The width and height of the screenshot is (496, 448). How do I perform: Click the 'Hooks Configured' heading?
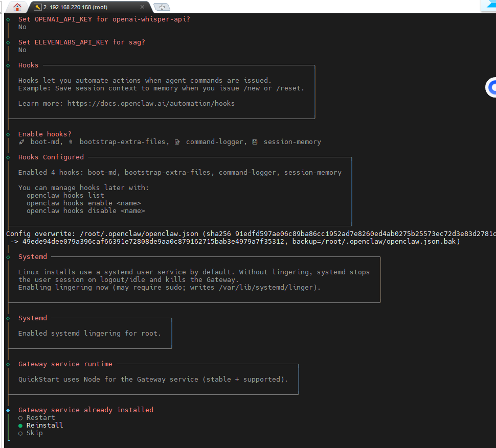pyautogui.click(x=51, y=157)
